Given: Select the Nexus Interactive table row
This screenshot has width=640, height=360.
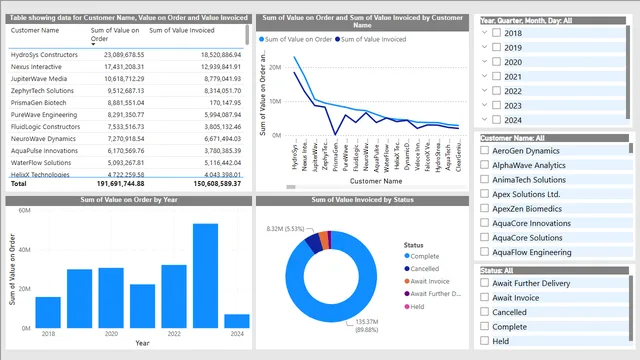Looking at the screenshot, I should (126, 67).
